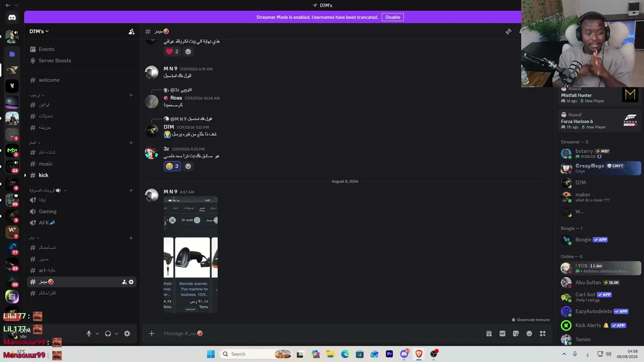Invite people using the server header icon
Image resolution: width=644 pixels, height=362 pixels.
(131, 32)
